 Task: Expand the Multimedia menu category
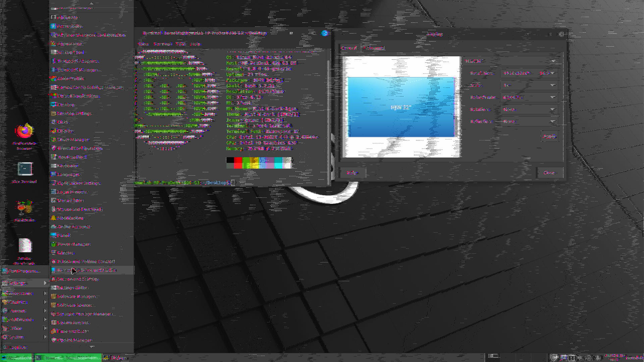click(24, 319)
